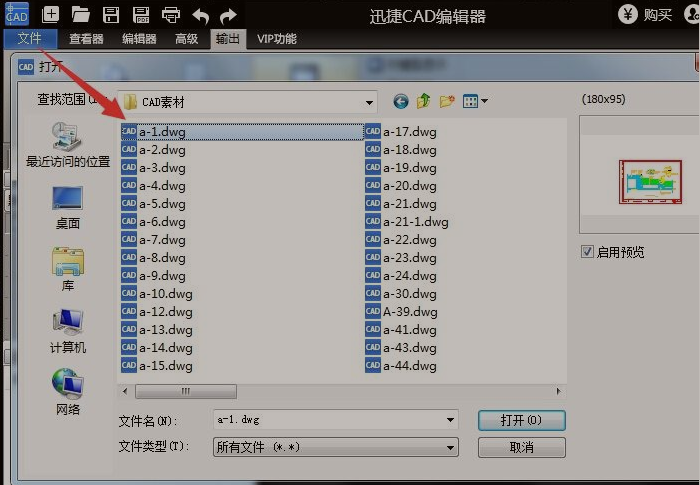The height and width of the screenshot is (485, 700).
Task: Open the view menu icon
Action: 475,101
